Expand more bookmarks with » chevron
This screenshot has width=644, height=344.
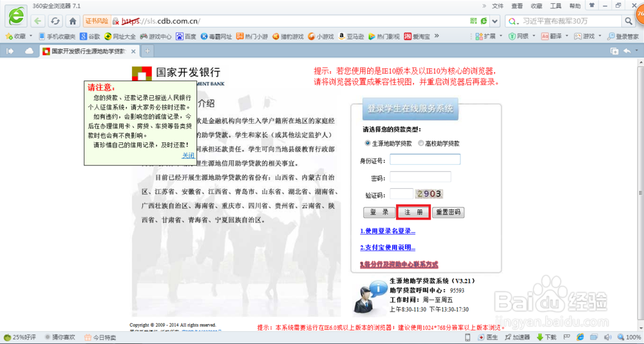(437, 36)
